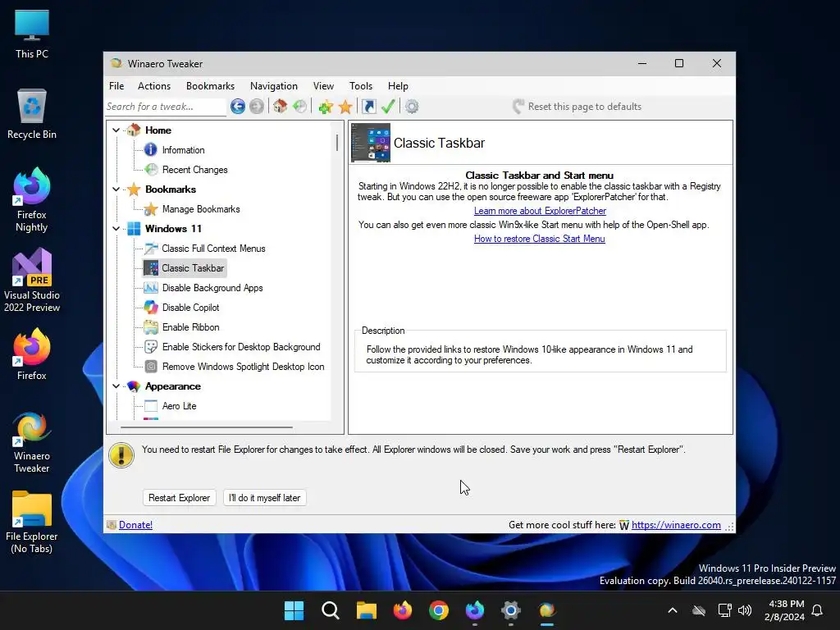840x630 pixels.
Task: Click the Search for a tweak field
Action: click(166, 107)
